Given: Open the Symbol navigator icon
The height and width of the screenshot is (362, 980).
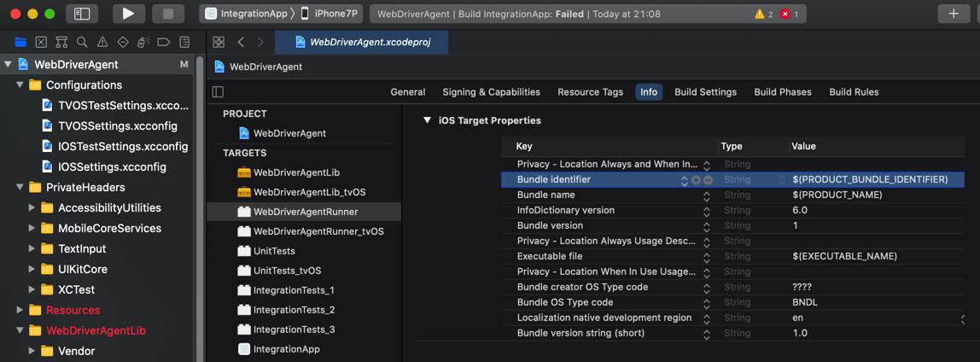Looking at the screenshot, I should [61, 42].
